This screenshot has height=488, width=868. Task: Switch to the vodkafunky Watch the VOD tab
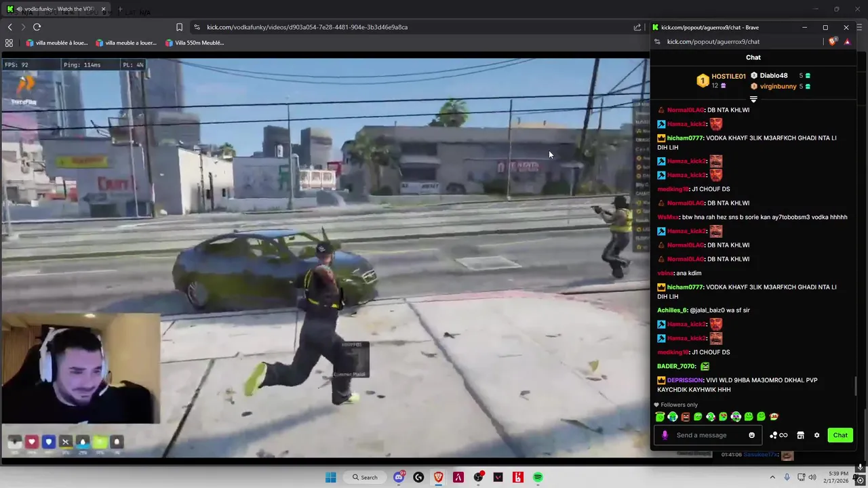(54, 9)
